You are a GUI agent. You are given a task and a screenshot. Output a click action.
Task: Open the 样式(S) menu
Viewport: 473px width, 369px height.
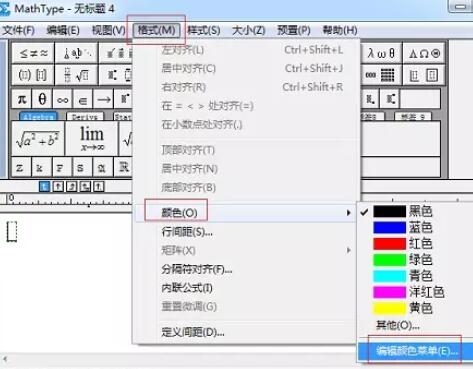point(204,30)
